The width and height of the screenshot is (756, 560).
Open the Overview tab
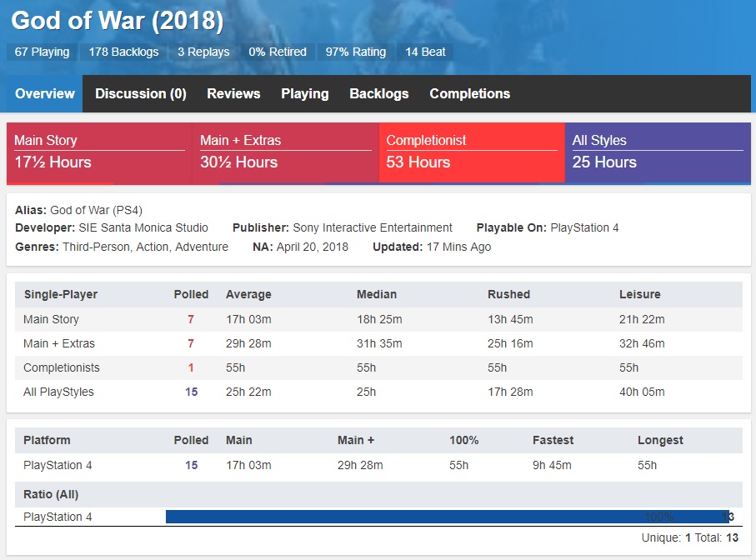point(45,93)
